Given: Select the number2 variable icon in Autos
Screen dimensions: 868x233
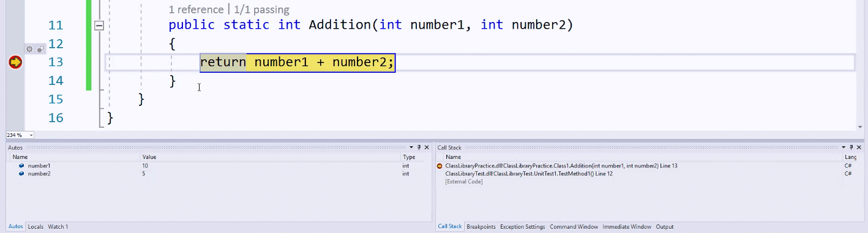Looking at the screenshot, I should click(21, 174).
